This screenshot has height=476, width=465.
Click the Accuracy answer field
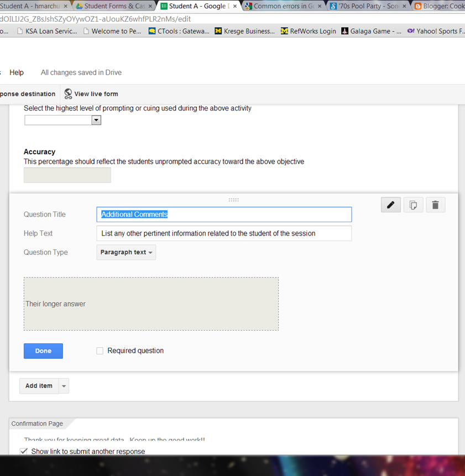tap(67, 175)
